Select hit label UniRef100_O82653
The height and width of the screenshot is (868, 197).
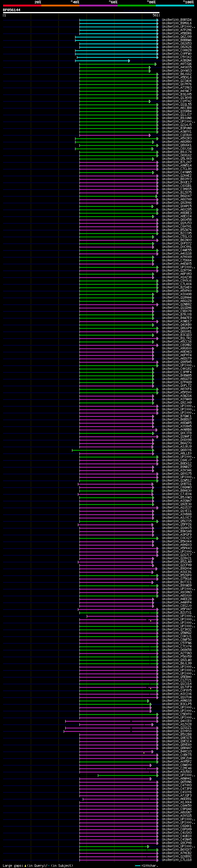coord(177,43)
